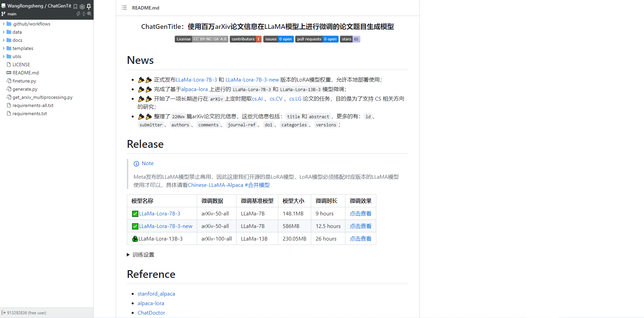Open the License CC BY-NC-SA 4.0 badge
The width and height of the screenshot is (644, 318).
[201, 39]
